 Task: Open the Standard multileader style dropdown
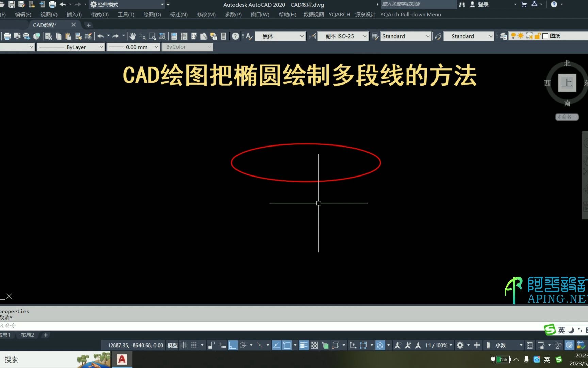click(490, 36)
